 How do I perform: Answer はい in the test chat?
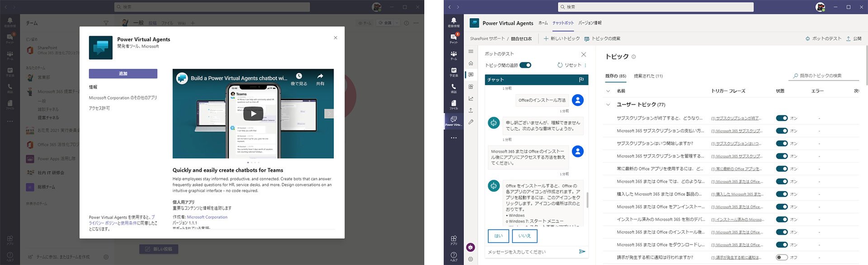pos(499,236)
